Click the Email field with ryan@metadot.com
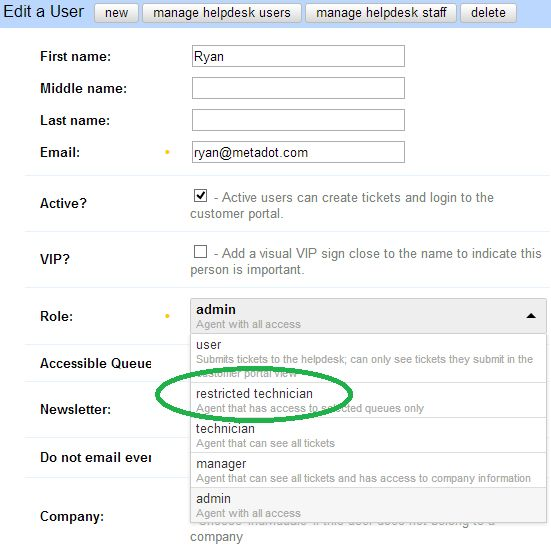This screenshot has height=548, width=551. pos(298,152)
